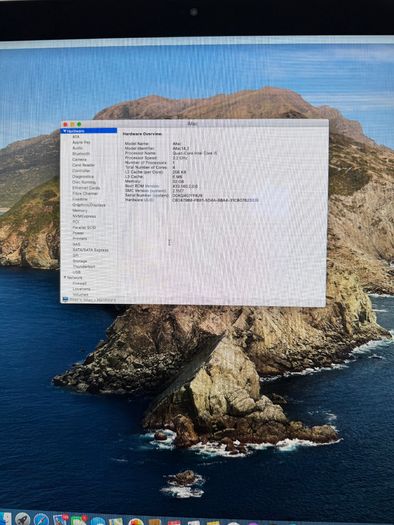Select Thunderbolt in the sidebar
The image size is (394, 525).
tap(84, 267)
